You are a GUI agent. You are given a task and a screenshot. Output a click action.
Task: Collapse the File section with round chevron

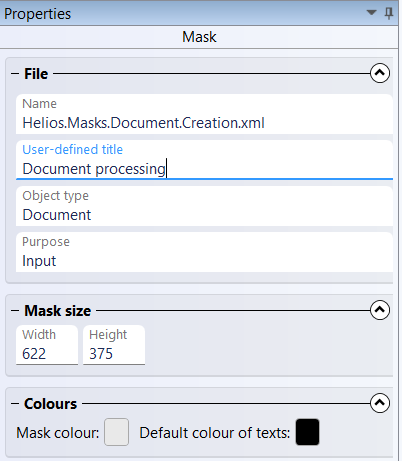[380, 73]
